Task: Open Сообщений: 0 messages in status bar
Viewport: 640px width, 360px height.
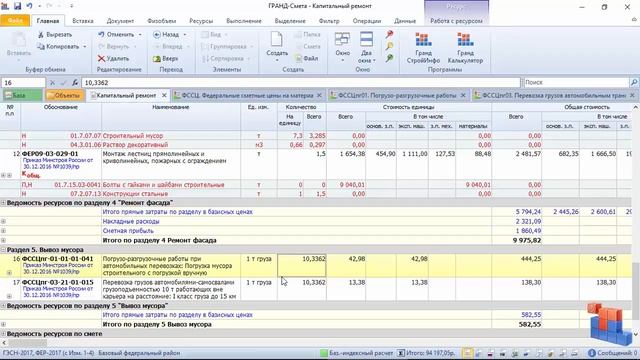Action: 612,353
